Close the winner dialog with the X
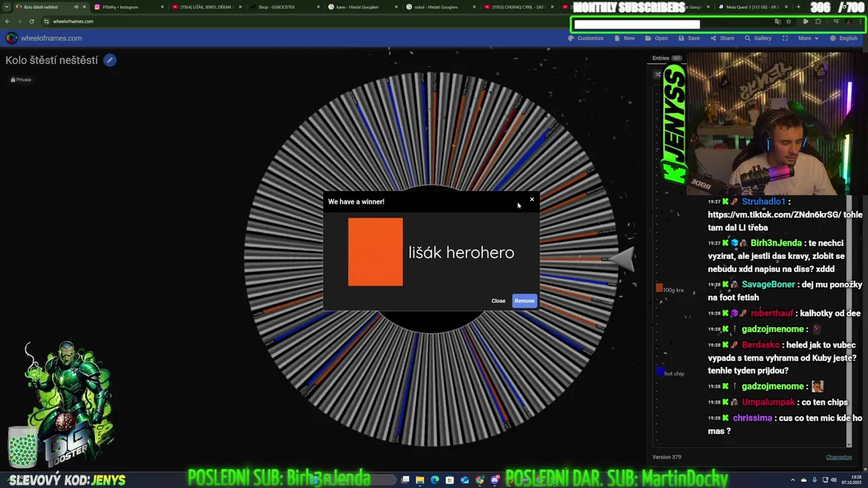The image size is (868, 488). pos(532,199)
